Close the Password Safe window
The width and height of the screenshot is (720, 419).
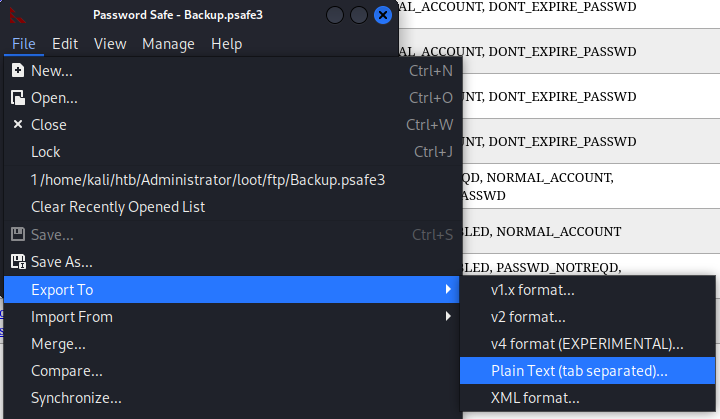382,15
